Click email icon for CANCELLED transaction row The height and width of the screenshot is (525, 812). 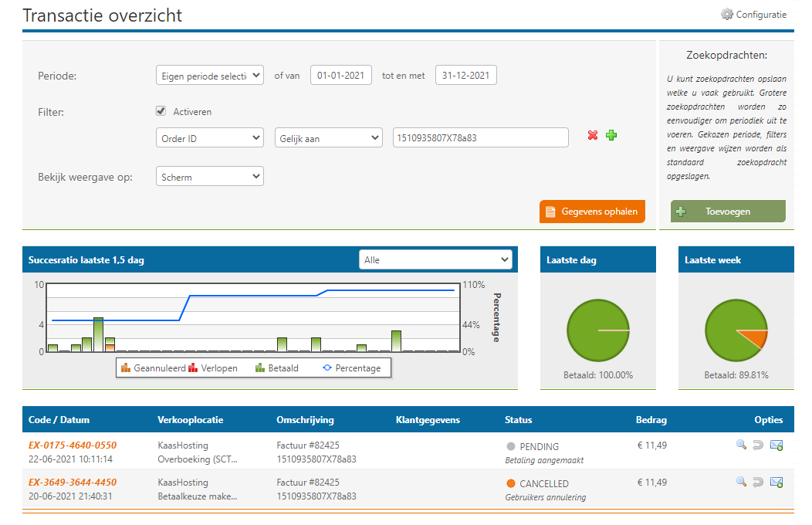click(776, 483)
